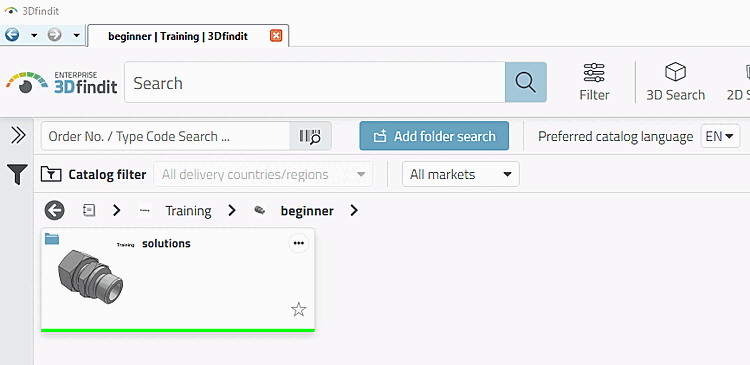Image resolution: width=750 pixels, height=365 pixels.
Task: Click the catalog root breadcrumb icon
Action: 89,210
